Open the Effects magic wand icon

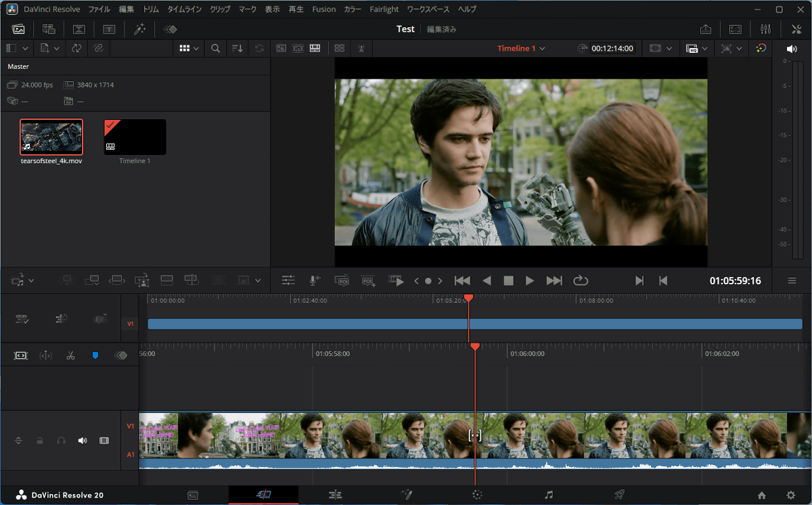(140, 29)
